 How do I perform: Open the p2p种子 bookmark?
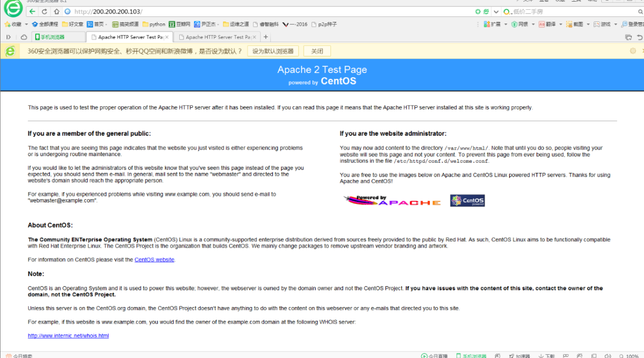click(x=324, y=24)
